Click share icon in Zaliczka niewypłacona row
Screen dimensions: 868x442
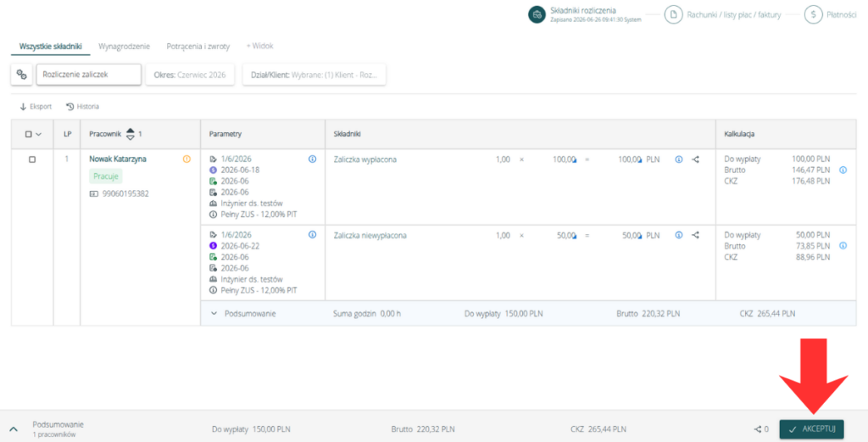tap(695, 235)
